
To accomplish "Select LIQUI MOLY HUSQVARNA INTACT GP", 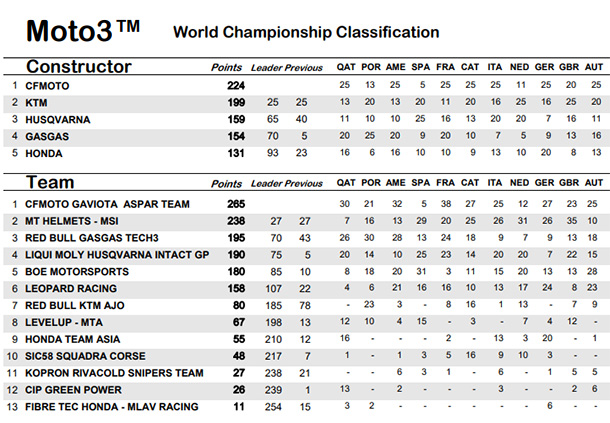I will click(117, 255).
